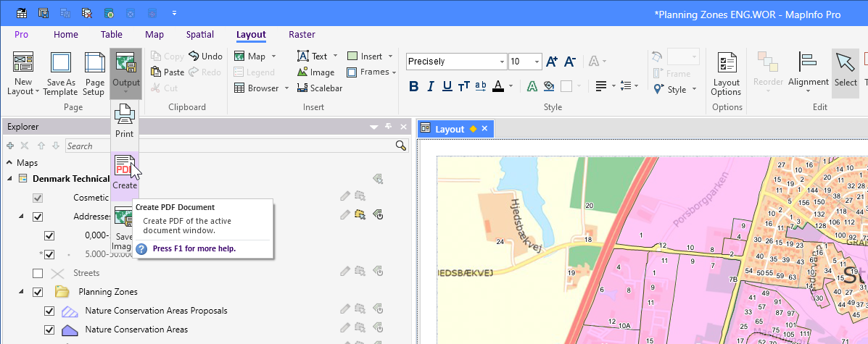
Task: Toggle Bold formatting
Action: [x=413, y=85]
